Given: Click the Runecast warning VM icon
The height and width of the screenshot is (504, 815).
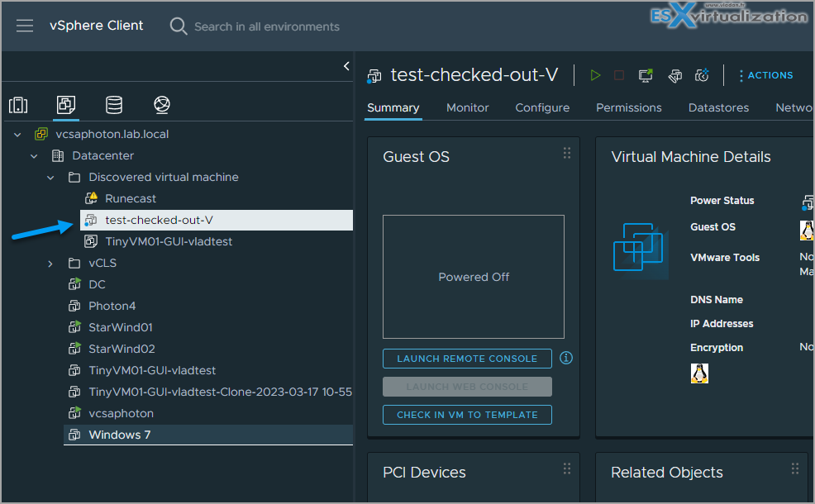Looking at the screenshot, I should click(91, 198).
